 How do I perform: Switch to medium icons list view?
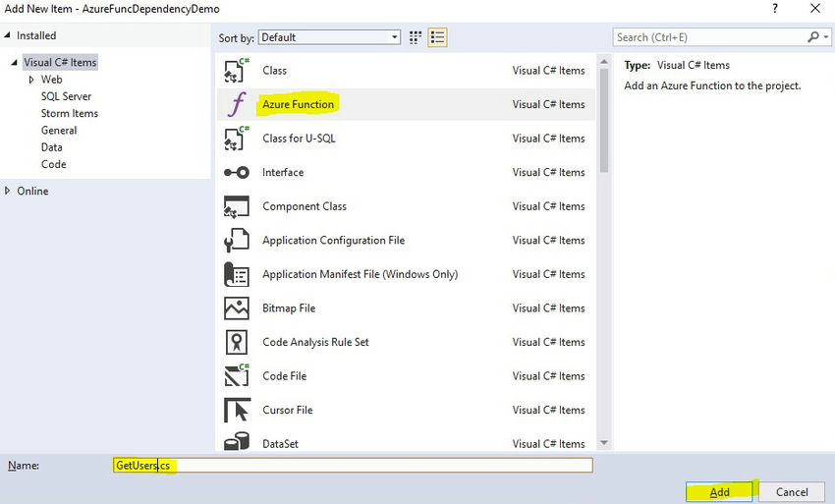click(x=437, y=37)
